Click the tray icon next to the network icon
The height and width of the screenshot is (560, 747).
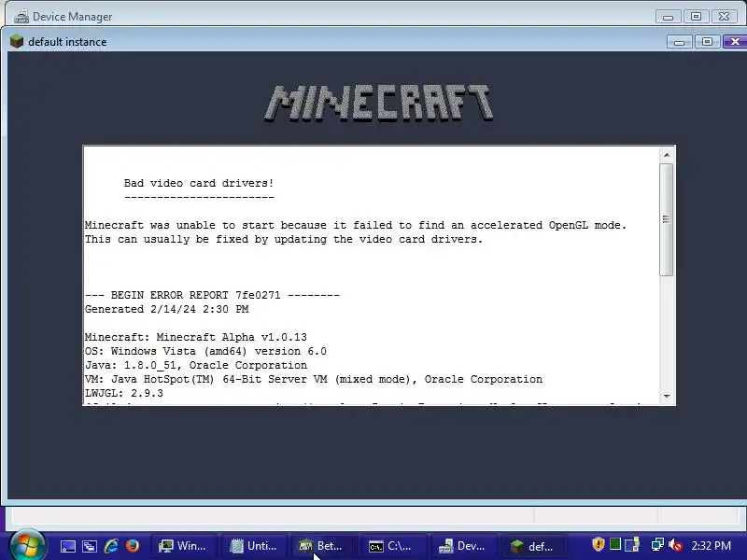632,544
